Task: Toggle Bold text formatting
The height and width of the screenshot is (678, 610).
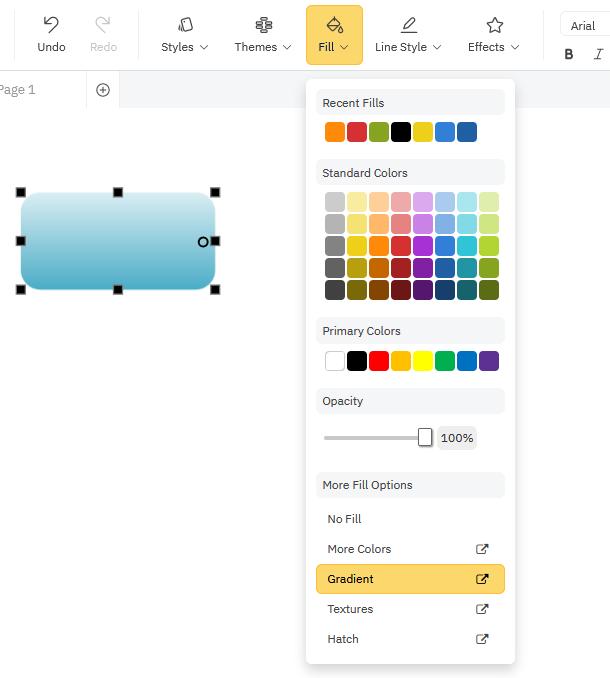Action: [569, 54]
